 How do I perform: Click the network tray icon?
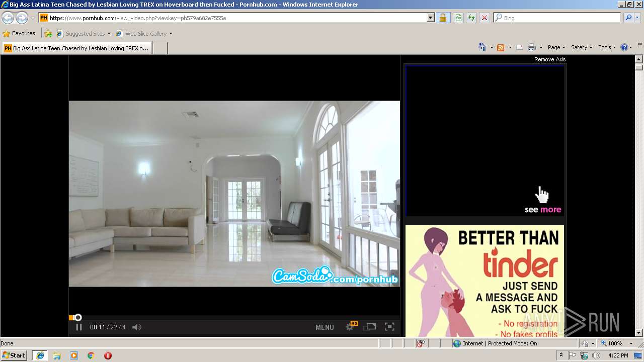584,355
